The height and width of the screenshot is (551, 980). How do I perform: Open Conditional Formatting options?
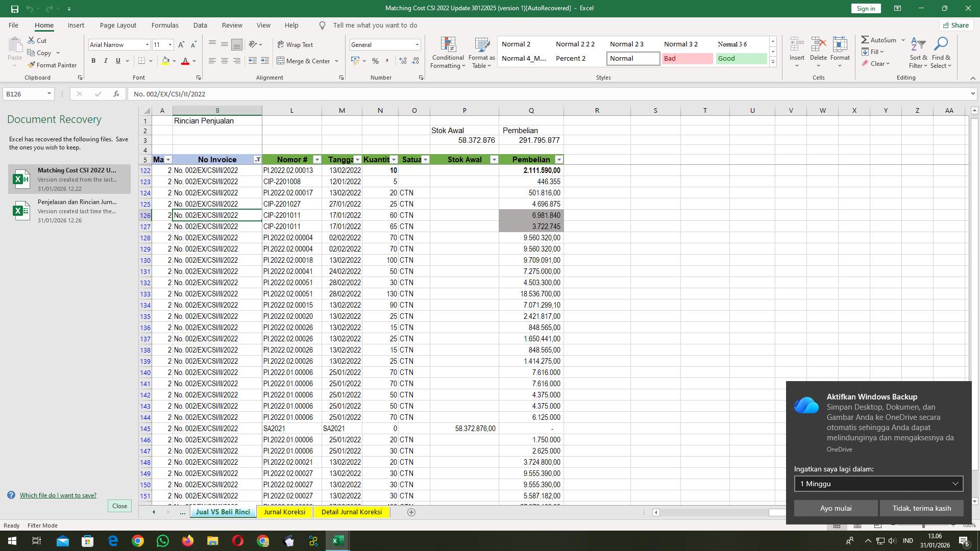[448, 53]
